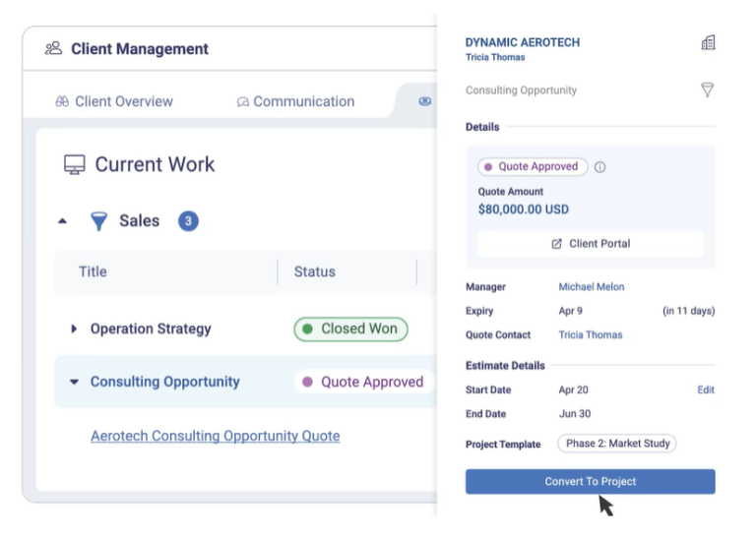The image size is (756, 538).
Task: Switch to the Client Overview tab
Action: [x=114, y=101]
